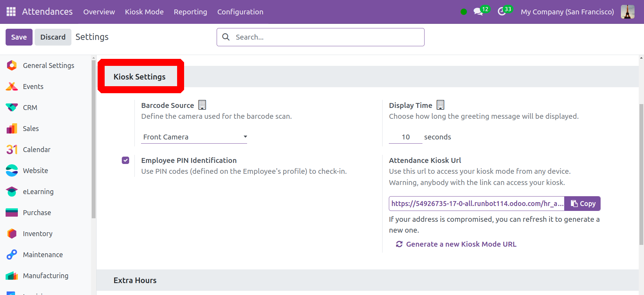Select the Inventory app icon in sidebar
Viewport: 644px width, 295px height.
(x=12, y=234)
